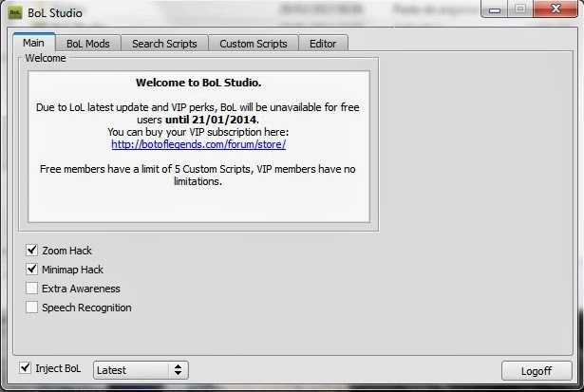Screen dimensions: 584x392
Task: Maximize the BoL Studio window
Action: (520, 9)
